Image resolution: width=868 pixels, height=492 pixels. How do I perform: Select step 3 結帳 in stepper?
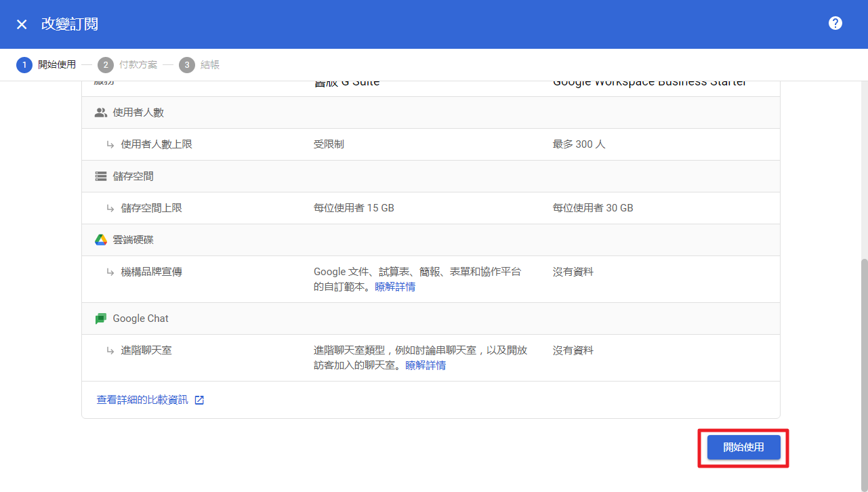click(x=199, y=65)
